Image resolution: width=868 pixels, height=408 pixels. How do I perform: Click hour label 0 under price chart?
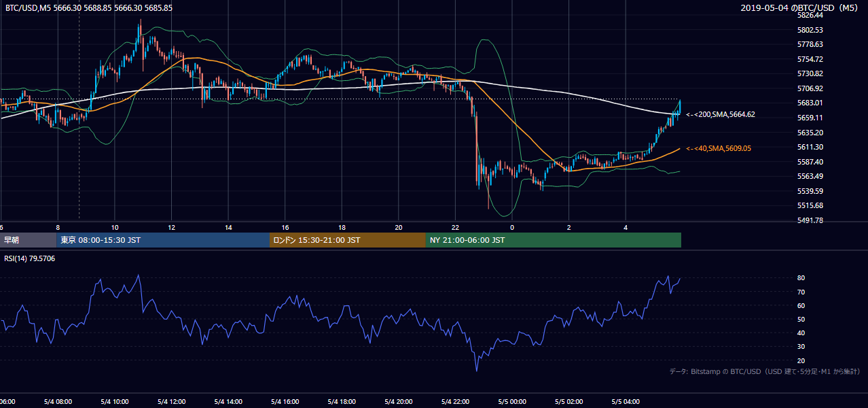click(x=512, y=227)
